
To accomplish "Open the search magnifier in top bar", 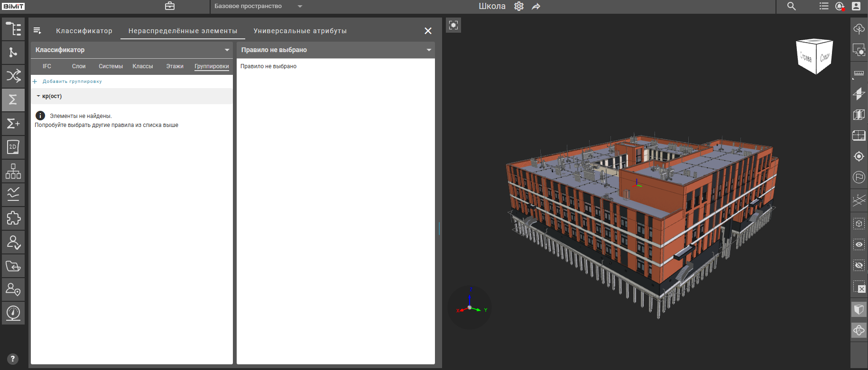I will [x=791, y=6].
